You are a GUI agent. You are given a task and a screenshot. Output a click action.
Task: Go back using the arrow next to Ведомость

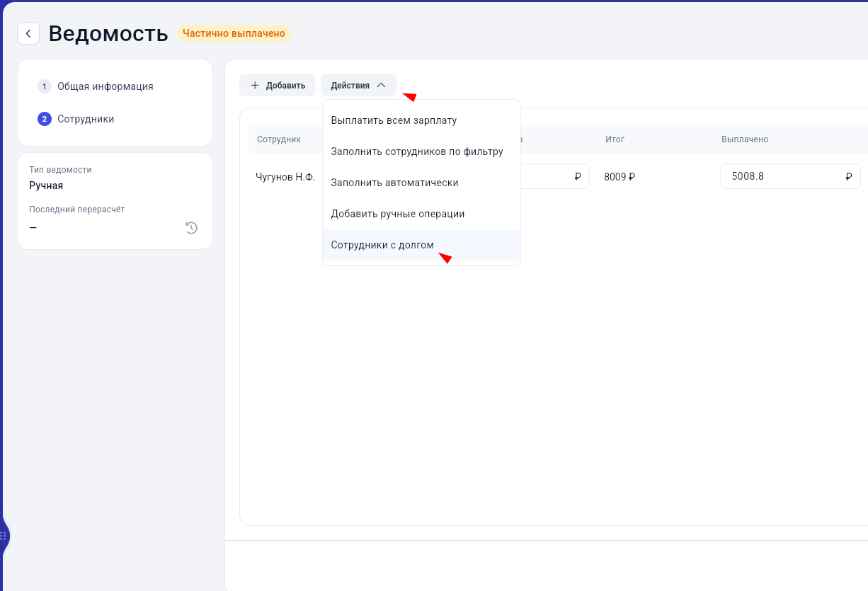[x=28, y=33]
